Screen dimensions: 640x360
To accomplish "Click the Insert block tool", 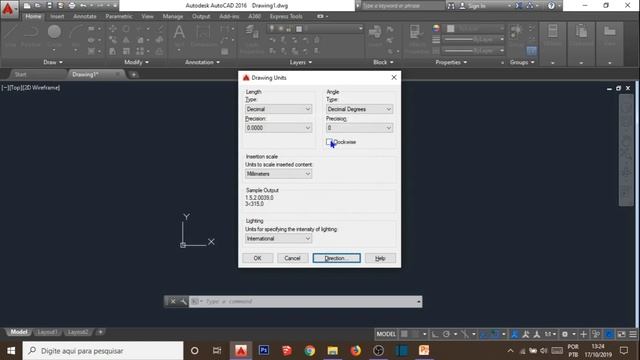I will [375, 35].
